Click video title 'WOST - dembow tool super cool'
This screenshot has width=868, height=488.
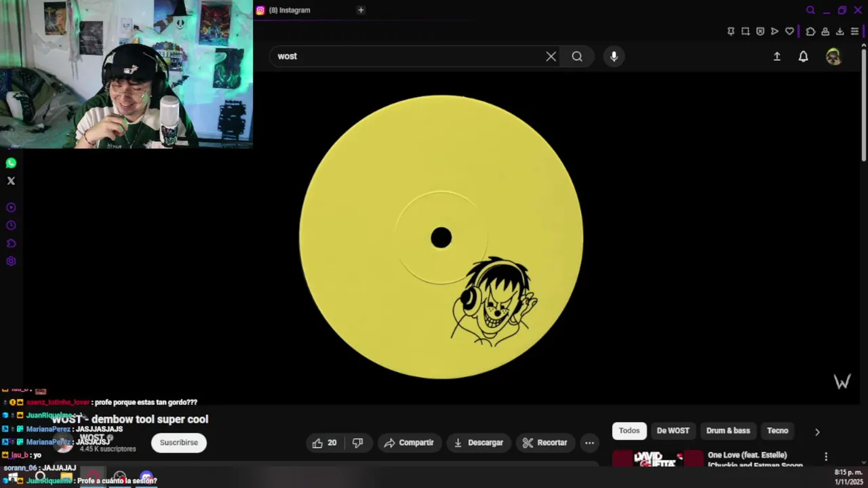click(130, 419)
